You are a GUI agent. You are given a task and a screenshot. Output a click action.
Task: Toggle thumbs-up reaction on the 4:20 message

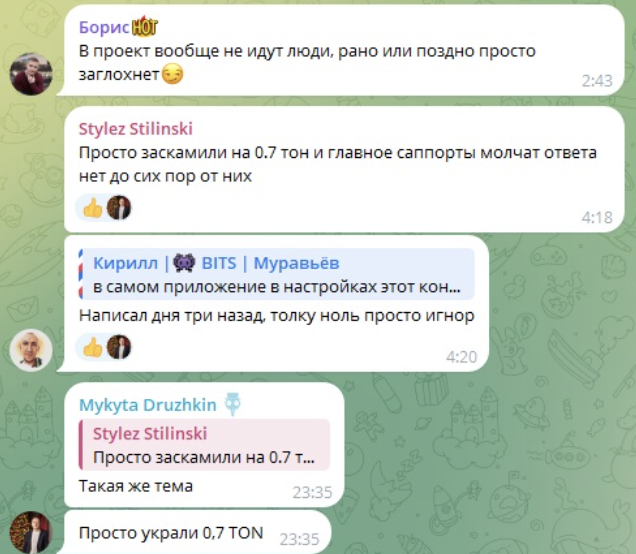(92, 348)
